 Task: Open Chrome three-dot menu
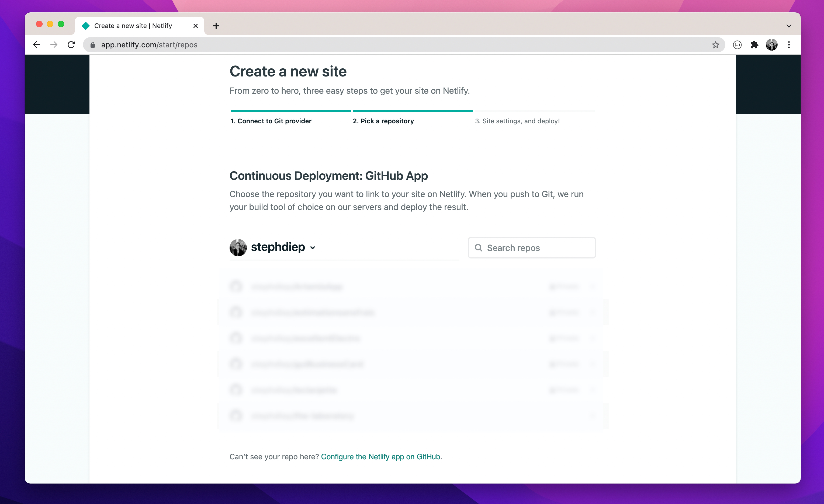(x=789, y=45)
